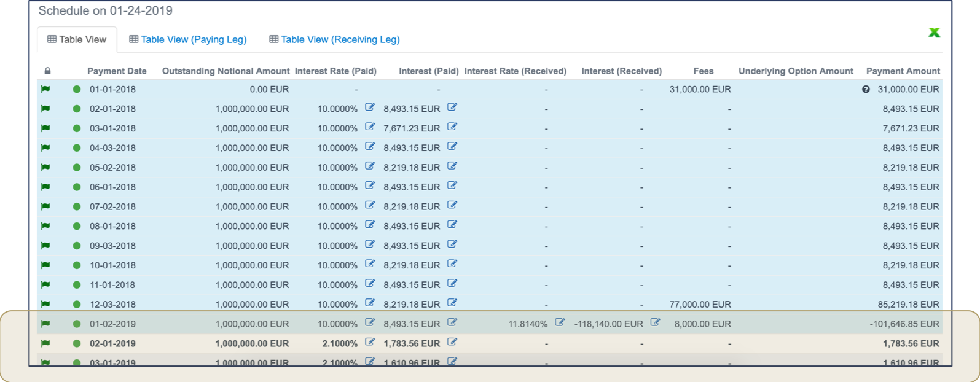Edit interest rate paid for 04-03-2018 row
The height and width of the screenshot is (382, 980).
point(370,147)
